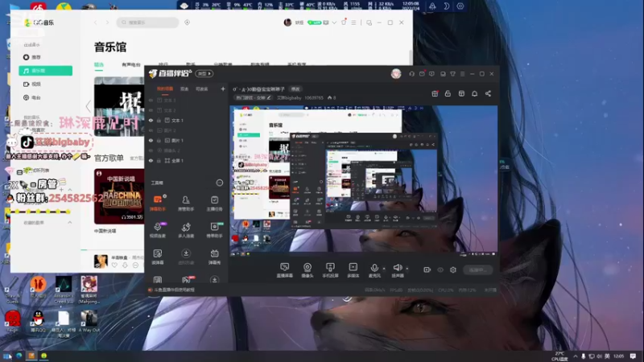Toggle visibility of 全屏 1 source
The height and width of the screenshot is (362, 644).
click(x=151, y=160)
